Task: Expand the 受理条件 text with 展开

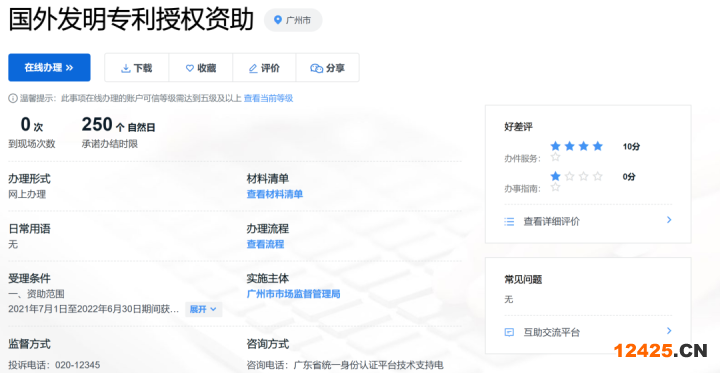Action: [x=203, y=309]
